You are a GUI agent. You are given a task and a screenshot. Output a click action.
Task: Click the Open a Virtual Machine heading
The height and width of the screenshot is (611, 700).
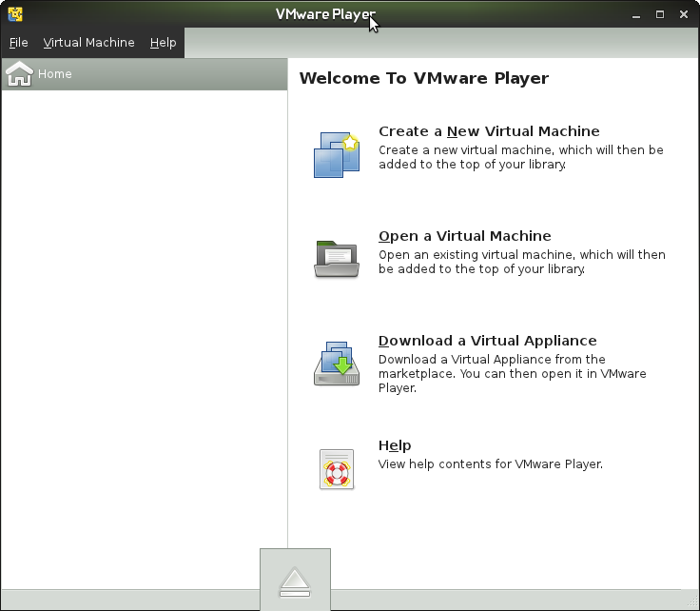tap(465, 236)
